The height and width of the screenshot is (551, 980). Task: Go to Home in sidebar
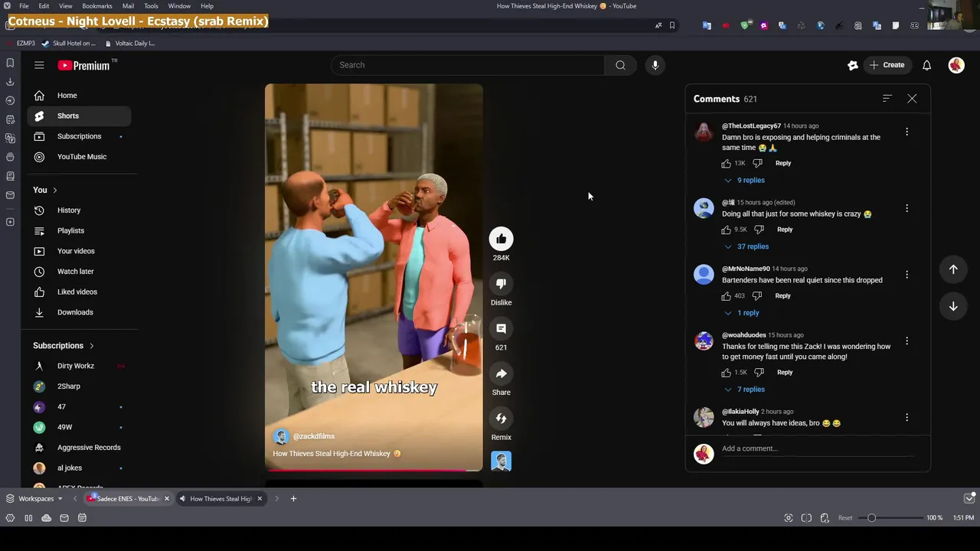pos(79,96)
